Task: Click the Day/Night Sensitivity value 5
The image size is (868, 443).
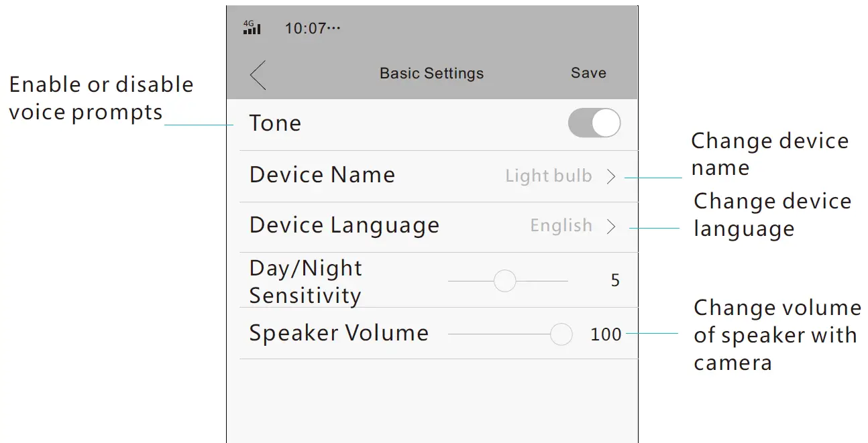Action: tap(615, 280)
